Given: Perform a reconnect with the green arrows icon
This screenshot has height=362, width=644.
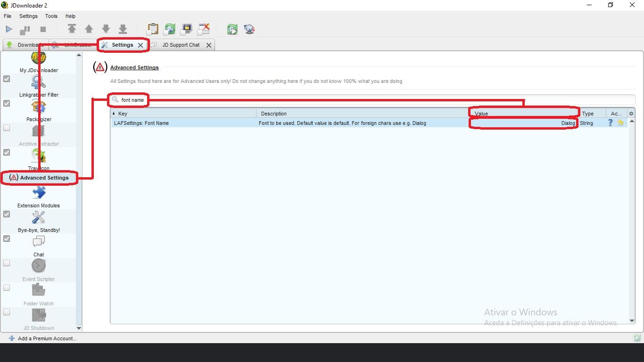Looking at the screenshot, I should click(232, 29).
